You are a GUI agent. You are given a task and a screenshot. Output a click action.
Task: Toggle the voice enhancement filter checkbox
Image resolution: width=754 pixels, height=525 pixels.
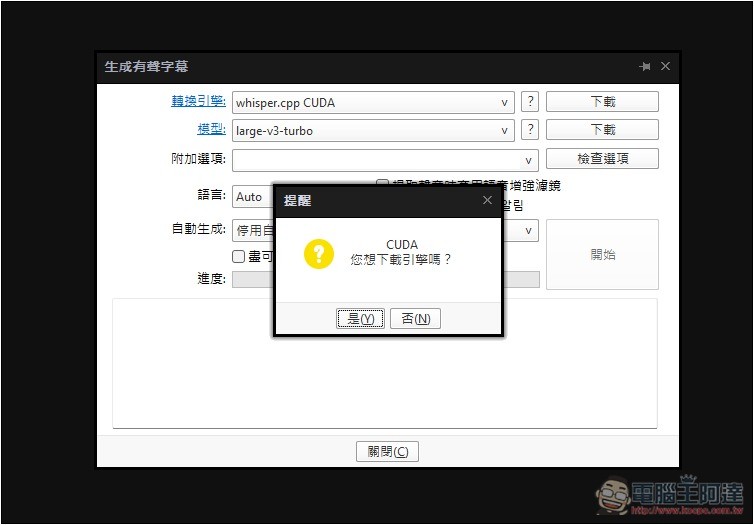382,184
